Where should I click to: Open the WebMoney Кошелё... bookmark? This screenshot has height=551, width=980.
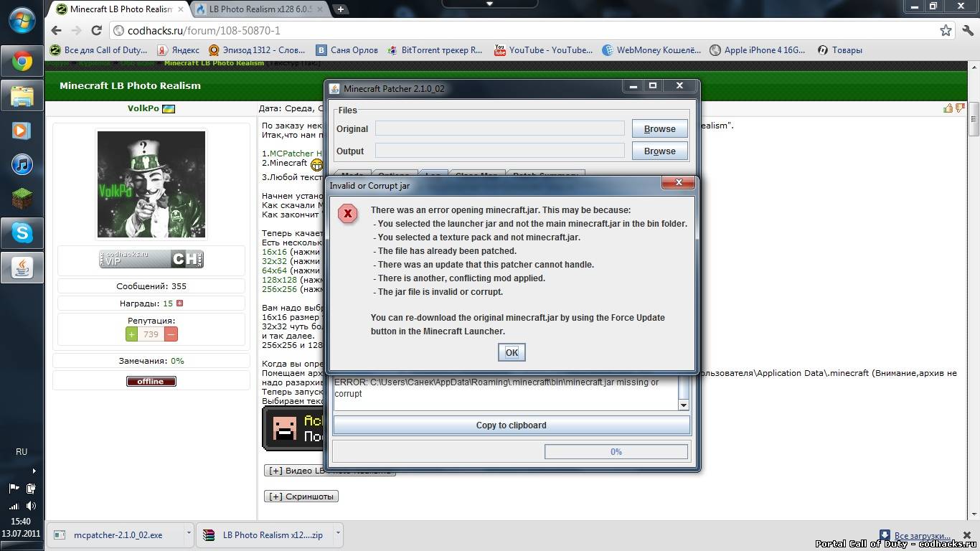pos(651,50)
